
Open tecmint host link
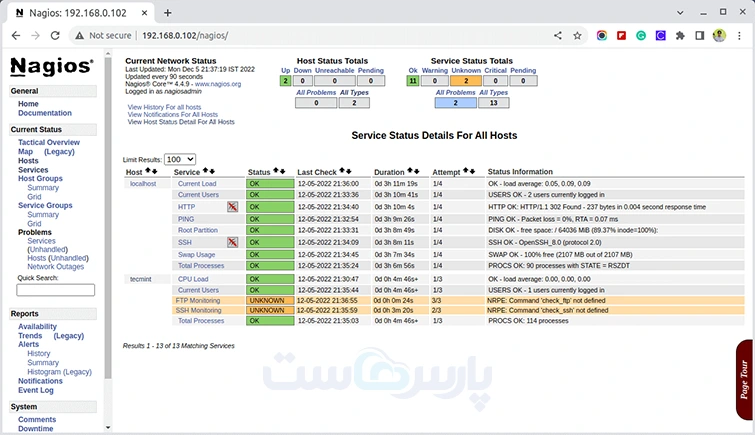141,279
